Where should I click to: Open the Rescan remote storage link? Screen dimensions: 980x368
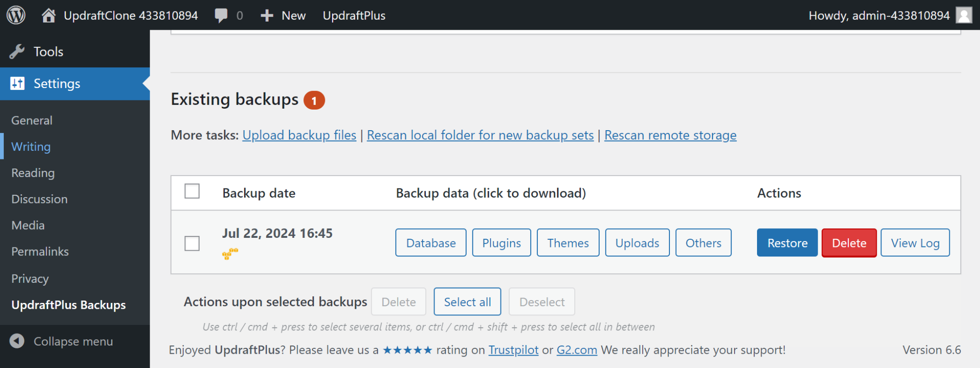click(x=670, y=135)
